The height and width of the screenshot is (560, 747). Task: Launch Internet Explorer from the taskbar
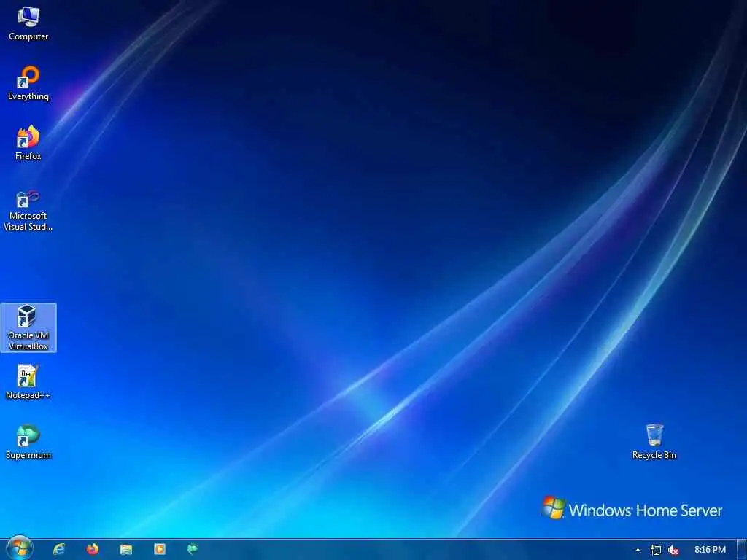tap(59, 550)
